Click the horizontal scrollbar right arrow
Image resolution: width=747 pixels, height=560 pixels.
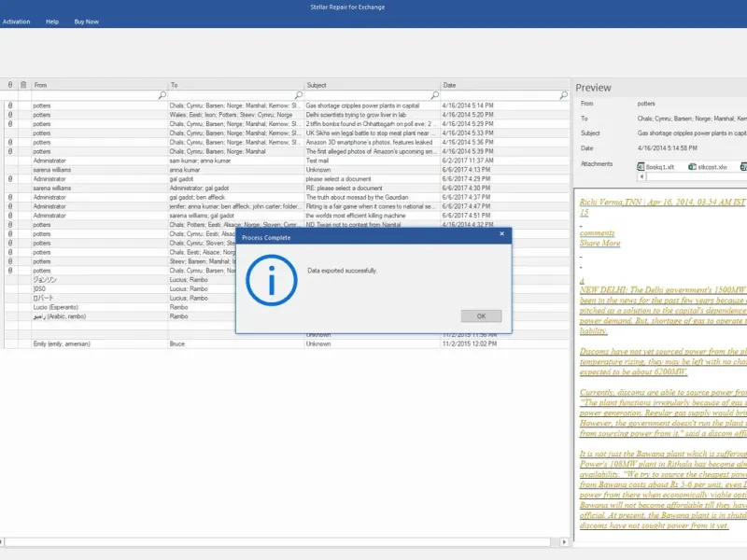(564, 542)
